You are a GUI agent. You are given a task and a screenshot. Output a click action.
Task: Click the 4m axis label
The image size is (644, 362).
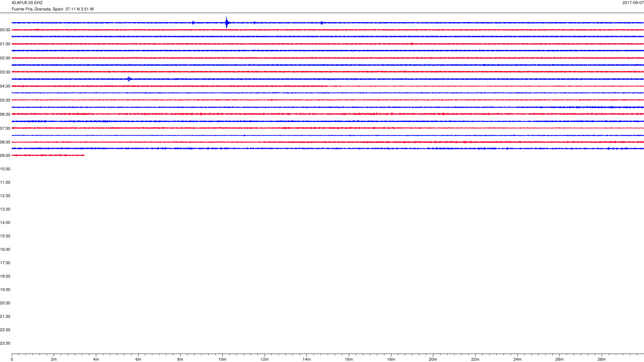pos(96,359)
